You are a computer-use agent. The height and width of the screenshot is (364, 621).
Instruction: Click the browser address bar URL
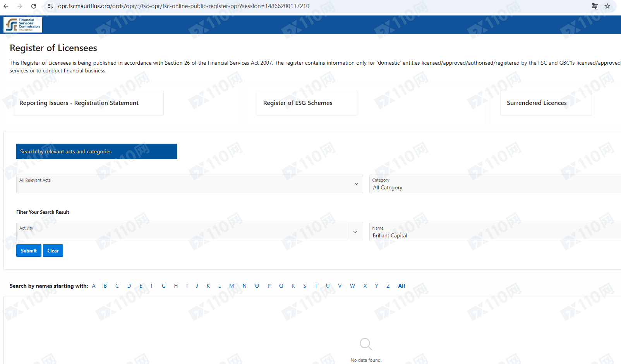point(184,6)
